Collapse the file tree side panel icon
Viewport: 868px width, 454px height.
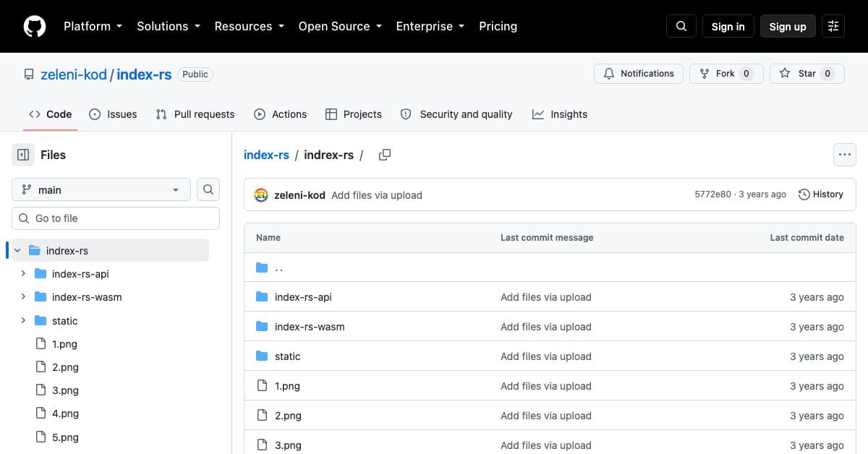(23, 155)
